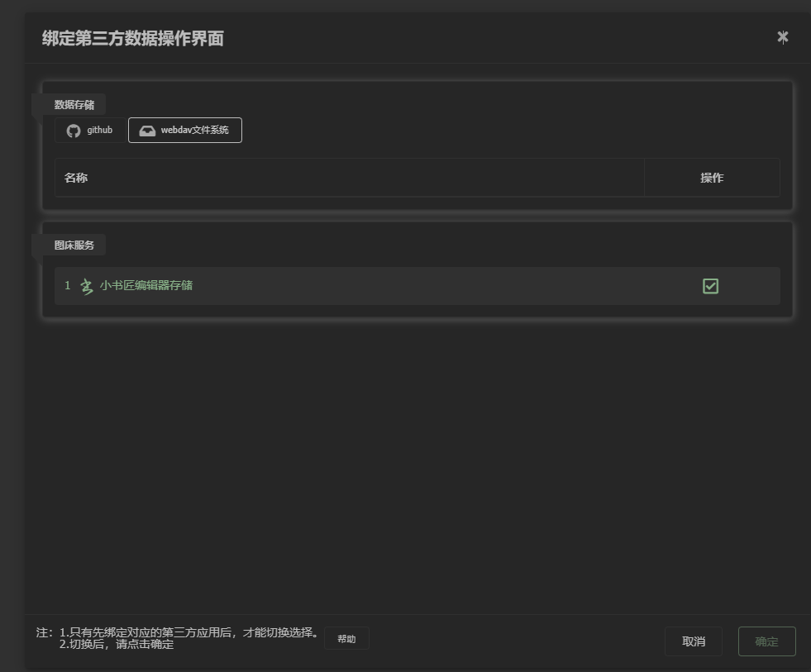Click the dialog title 绑定第三方数据操作界面

coord(133,38)
